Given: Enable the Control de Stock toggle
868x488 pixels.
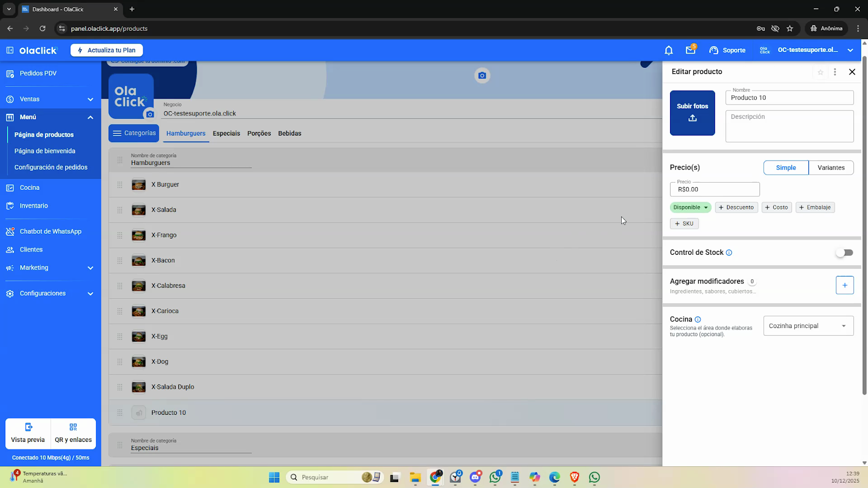Looking at the screenshot, I should [x=844, y=253].
